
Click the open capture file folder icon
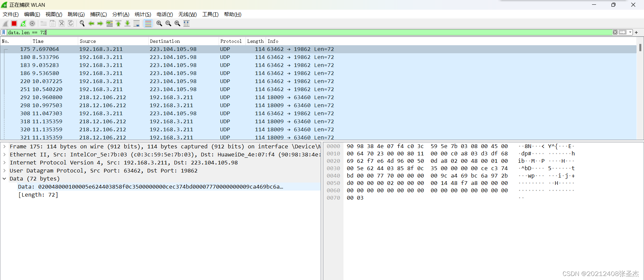(x=44, y=23)
